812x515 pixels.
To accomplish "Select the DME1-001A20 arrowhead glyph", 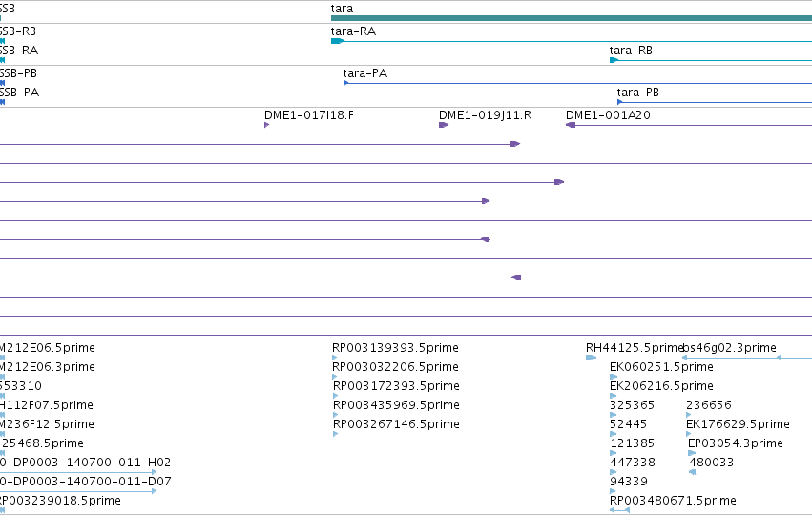I will [571, 125].
